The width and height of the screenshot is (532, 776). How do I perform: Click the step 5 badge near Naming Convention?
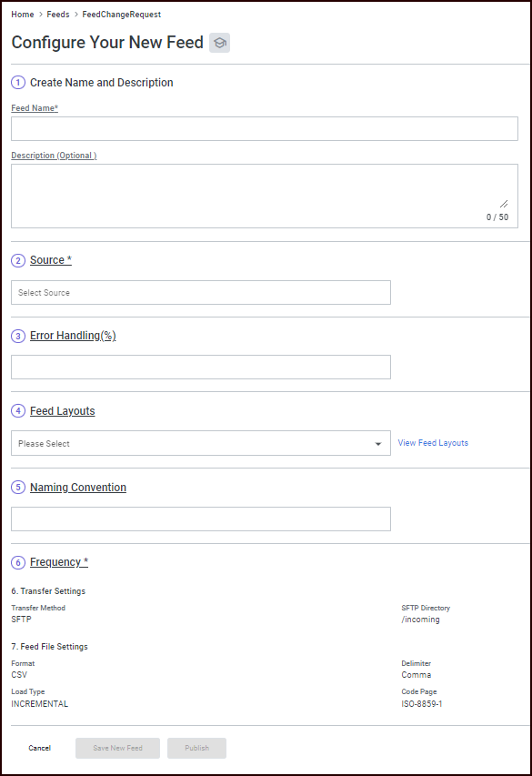tap(17, 488)
